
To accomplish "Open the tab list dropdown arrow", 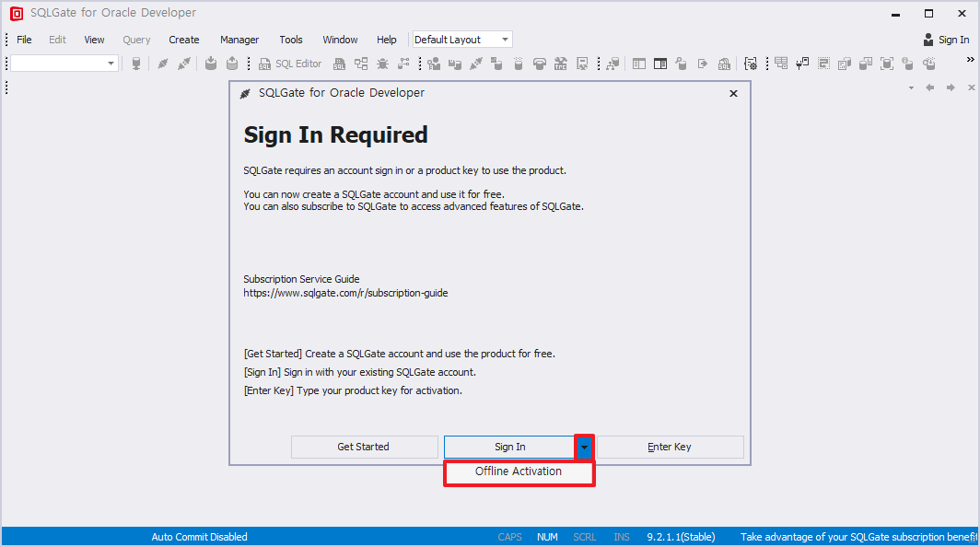I will 911,87.
